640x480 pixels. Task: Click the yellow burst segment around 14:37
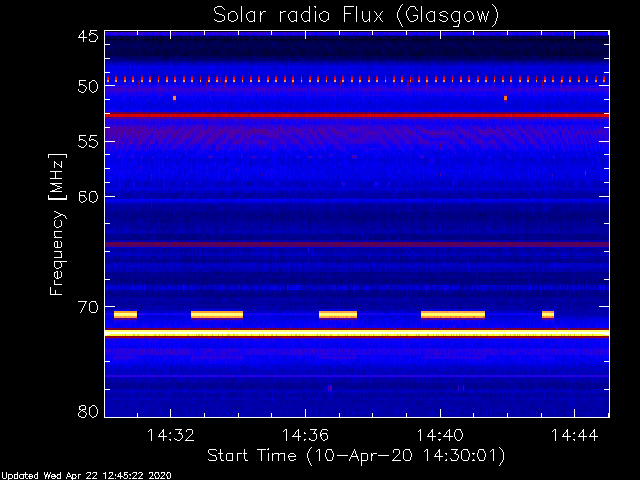point(338,315)
